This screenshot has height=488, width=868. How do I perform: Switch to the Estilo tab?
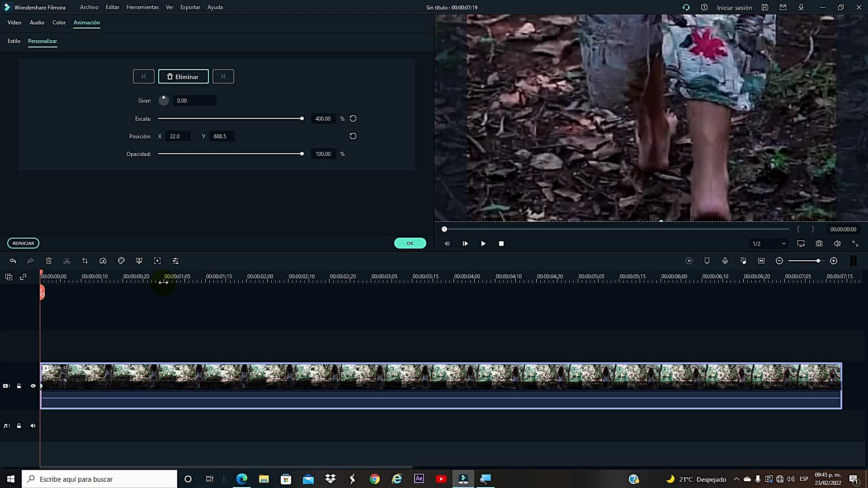click(x=14, y=41)
